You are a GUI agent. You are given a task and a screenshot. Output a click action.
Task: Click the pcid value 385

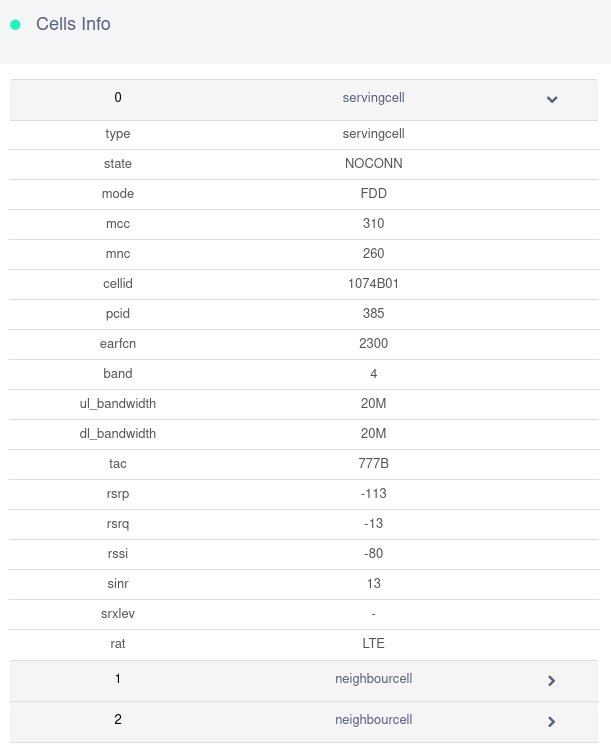[373, 314]
